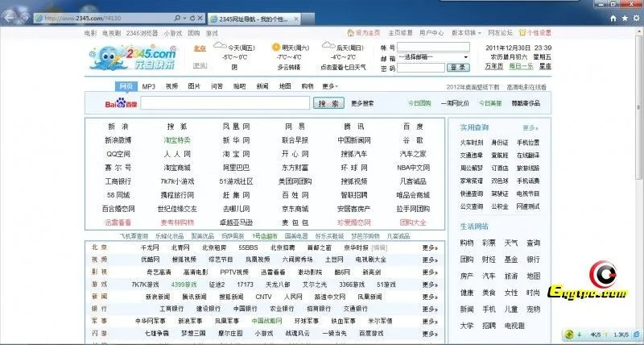644x345 pixels.
Task: Expand 更多» on the 视频 row
Action: [430, 260]
